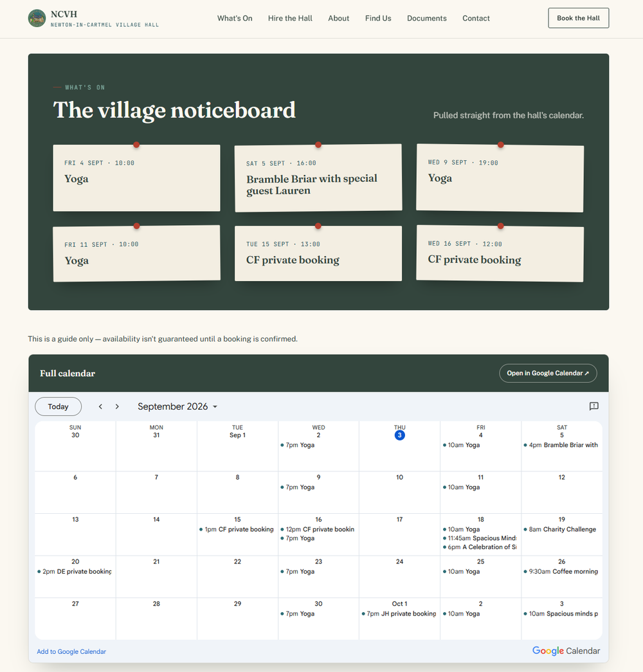This screenshot has width=643, height=672.
Task: Click 7pm Yoga event on the 30th
Action: 318,613
